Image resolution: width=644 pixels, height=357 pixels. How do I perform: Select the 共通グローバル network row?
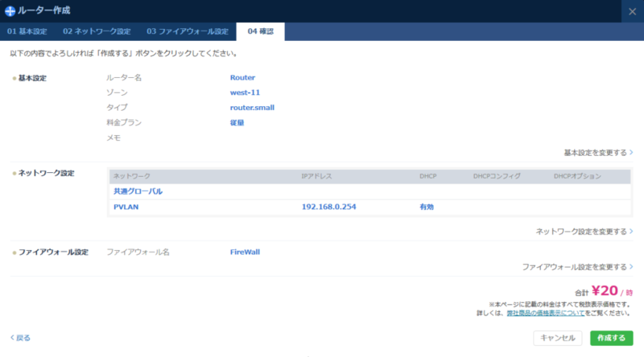[138, 191]
